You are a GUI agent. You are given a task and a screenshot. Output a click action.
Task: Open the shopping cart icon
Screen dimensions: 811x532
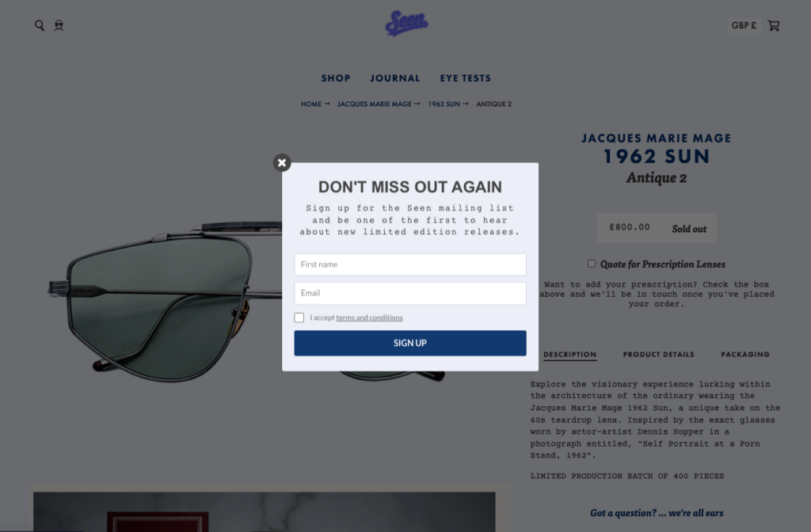(x=774, y=25)
